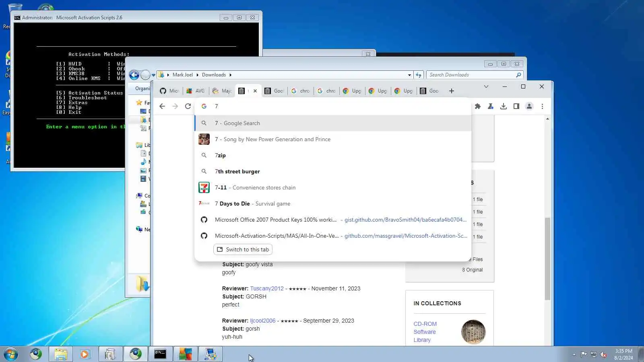This screenshot has height=362, width=644.
Task: Open Windows Media Player from taskbar
Action: pos(85,354)
